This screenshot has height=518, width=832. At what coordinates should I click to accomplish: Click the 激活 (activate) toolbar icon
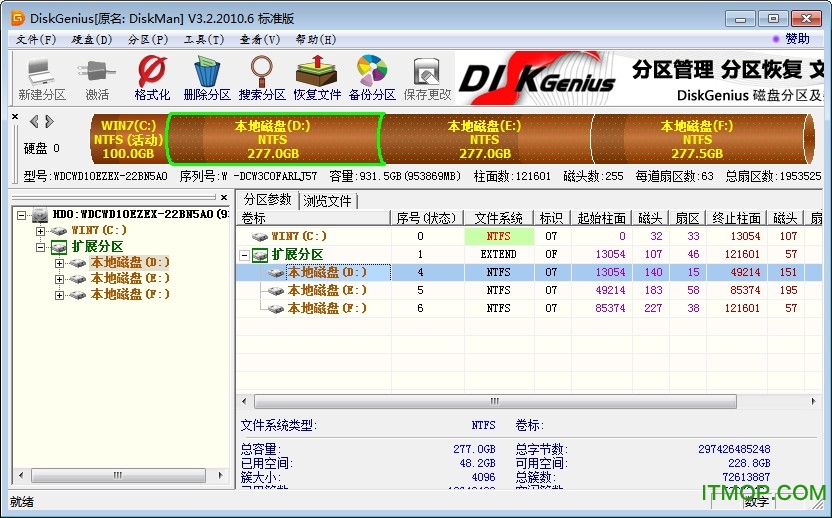click(97, 78)
